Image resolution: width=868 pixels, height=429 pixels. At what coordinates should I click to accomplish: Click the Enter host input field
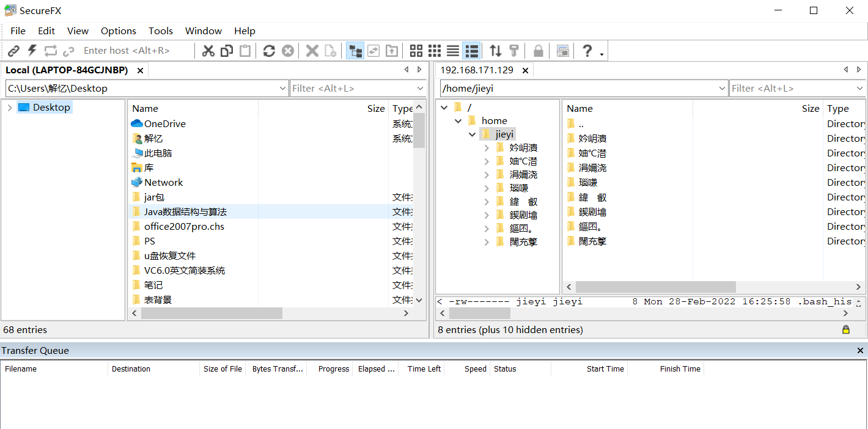pos(135,51)
